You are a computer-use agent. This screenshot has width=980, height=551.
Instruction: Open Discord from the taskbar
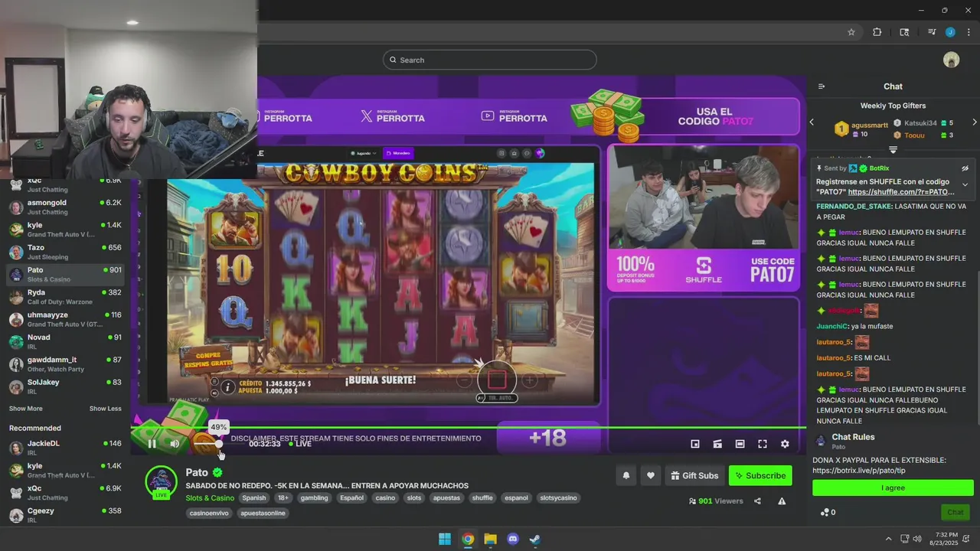[513, 539]
